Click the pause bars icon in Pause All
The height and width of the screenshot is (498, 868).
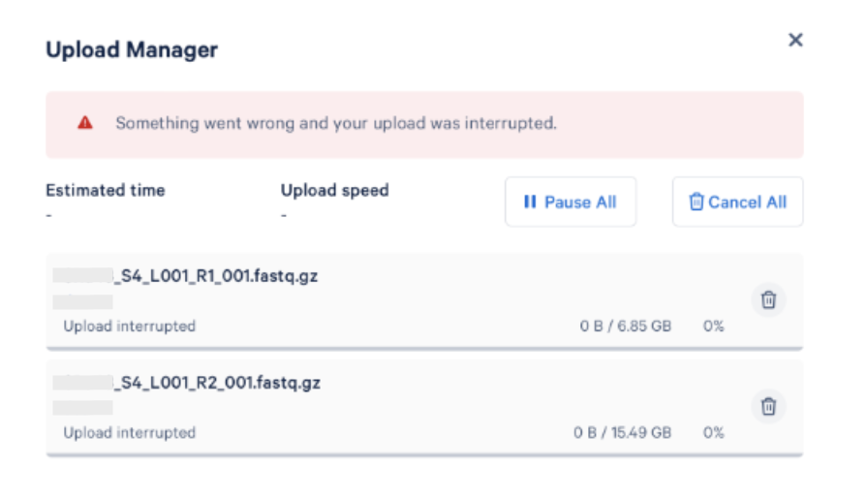tap(530, 202)
